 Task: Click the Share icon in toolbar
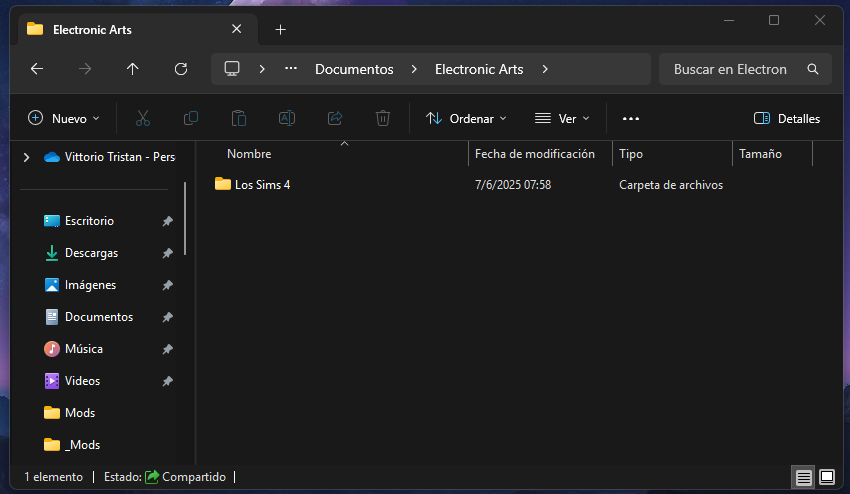click(x=335, y=118)
